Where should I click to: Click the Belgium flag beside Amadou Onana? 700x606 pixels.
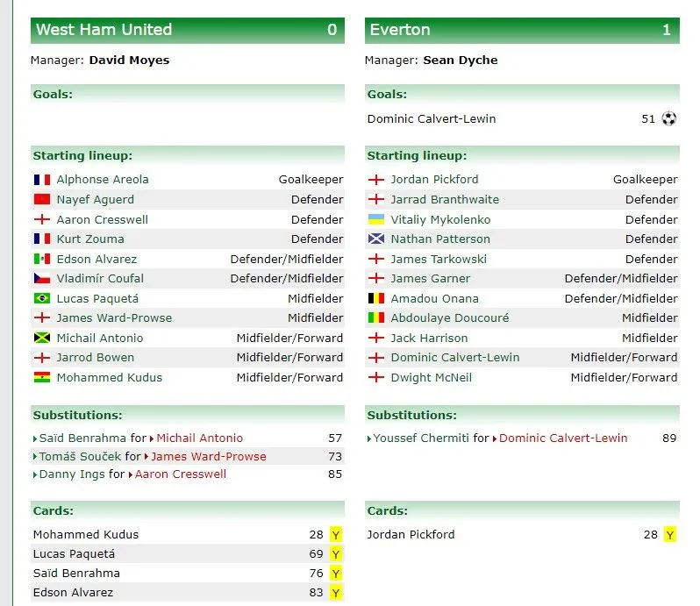[x=376, y=299]
